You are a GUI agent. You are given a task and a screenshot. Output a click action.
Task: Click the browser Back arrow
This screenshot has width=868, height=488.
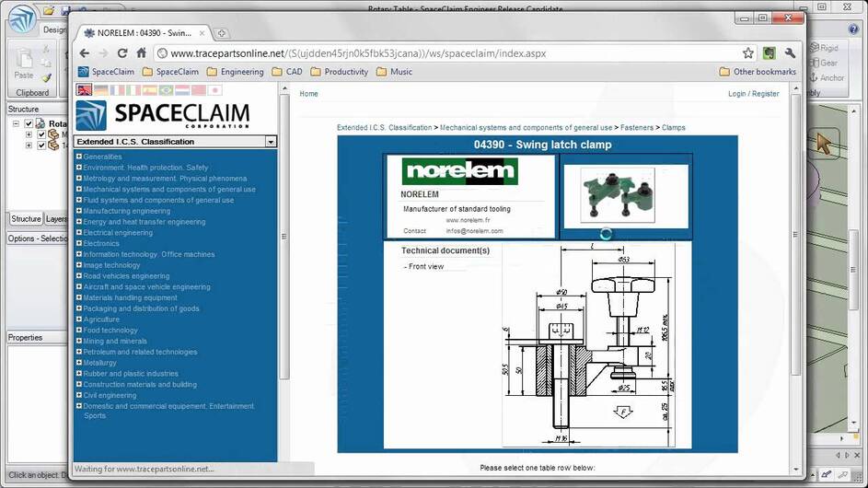pos(84,53)
